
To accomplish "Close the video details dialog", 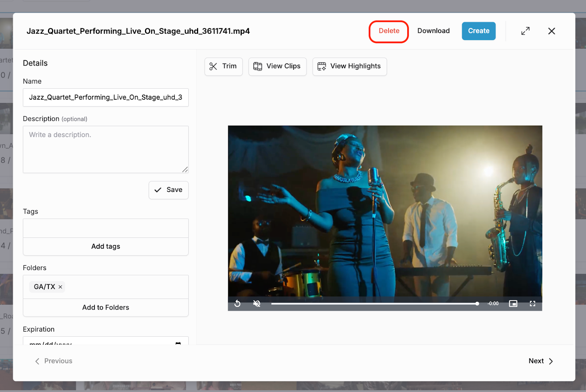I will pyautogui.click(x=552, y=31).
